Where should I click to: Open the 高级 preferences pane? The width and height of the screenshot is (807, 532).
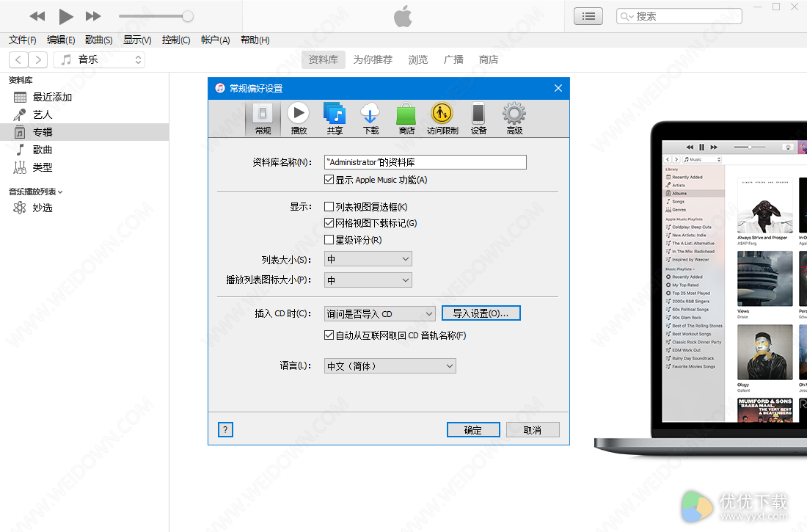pos(514,119)
